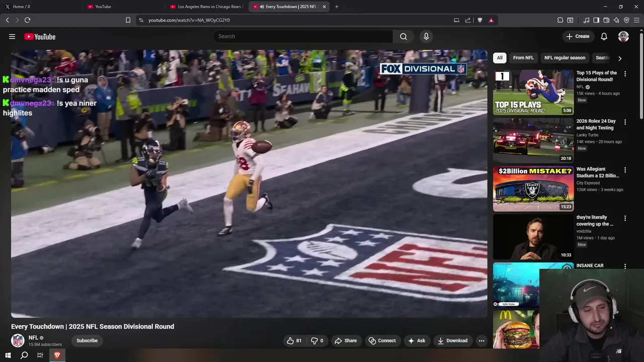Open Brave Rewards triangle icon
Screen dimensions: 644x362
click(491, 20)
